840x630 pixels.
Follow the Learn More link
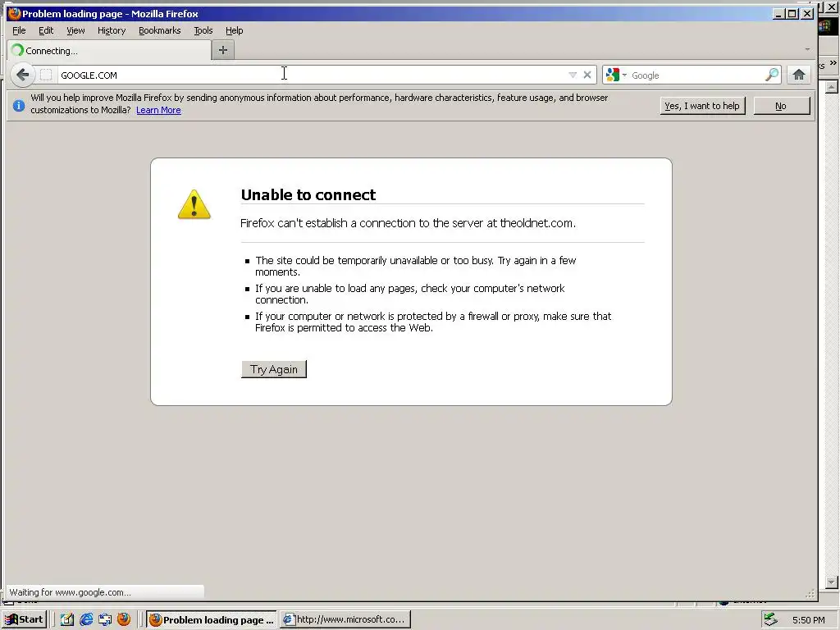point(158,111)
